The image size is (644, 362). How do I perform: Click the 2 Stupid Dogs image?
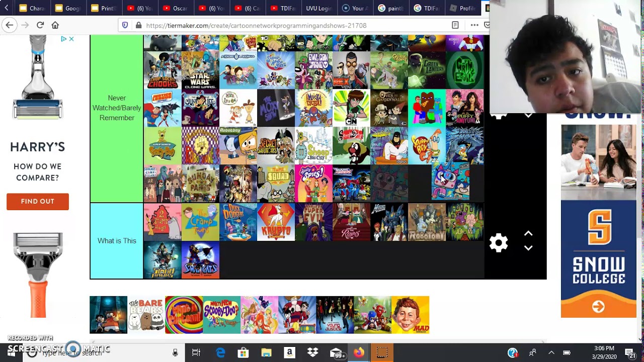[x=163, y=222]
